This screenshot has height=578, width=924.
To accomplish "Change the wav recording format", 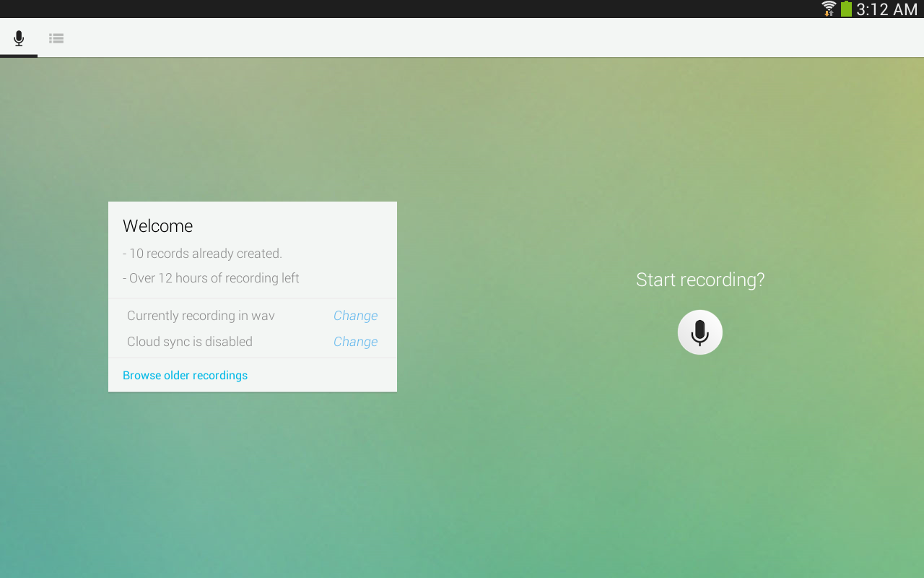I will coord(355,316).
